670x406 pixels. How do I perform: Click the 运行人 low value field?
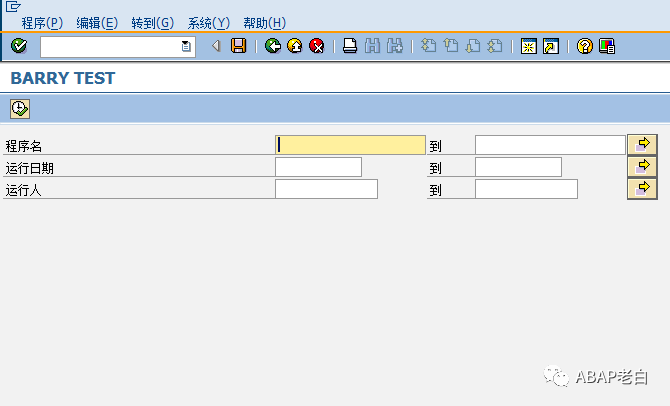coord(326,189)
